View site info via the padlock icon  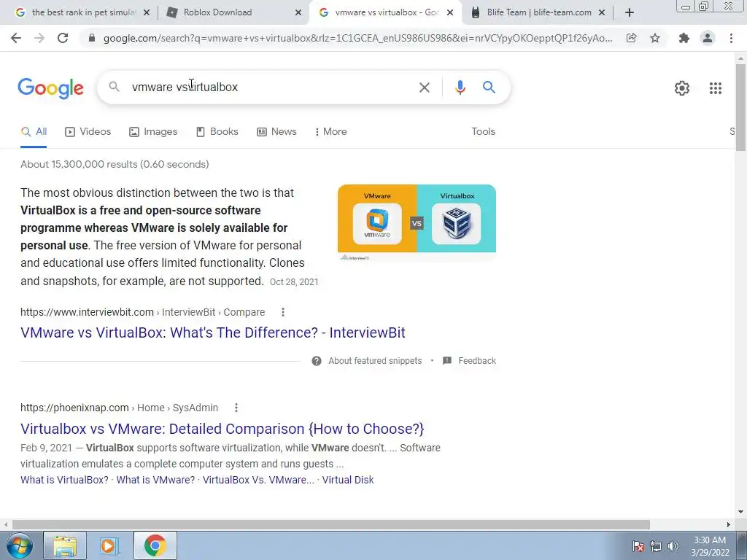(92, 38)
